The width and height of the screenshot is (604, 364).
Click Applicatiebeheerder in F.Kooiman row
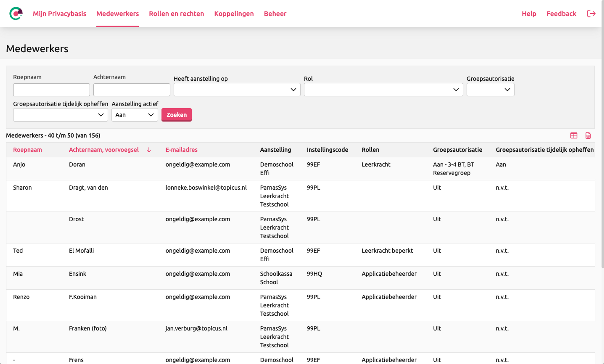(x=389, y=297)
